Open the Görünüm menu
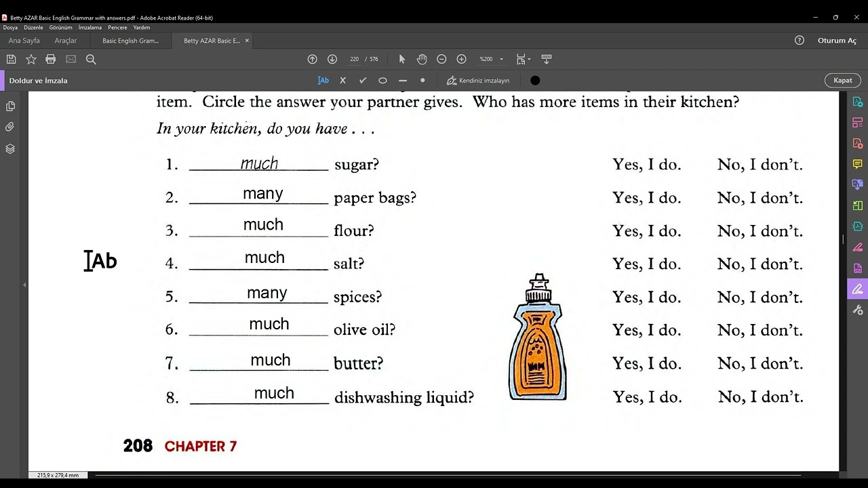868x488 pixels. tap(61, 28)
